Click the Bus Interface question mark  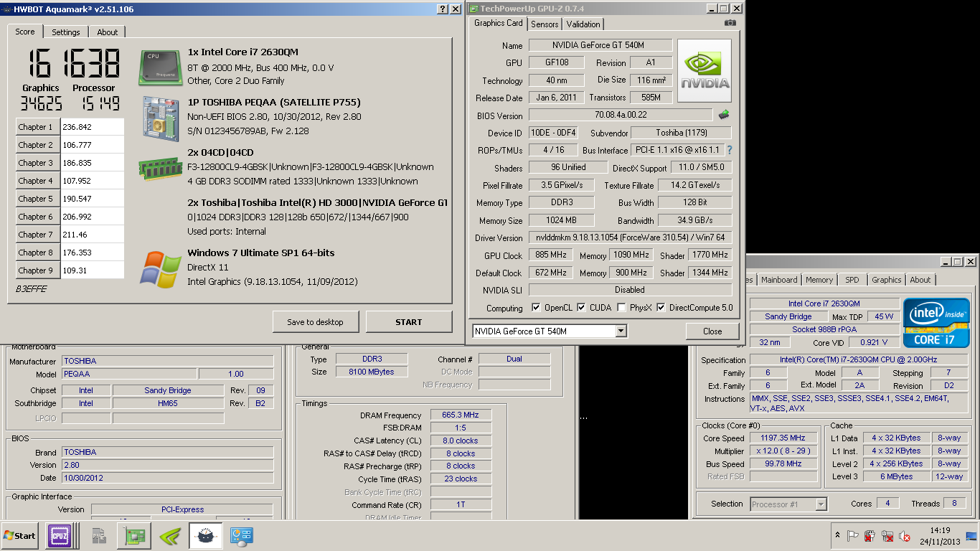730,150
